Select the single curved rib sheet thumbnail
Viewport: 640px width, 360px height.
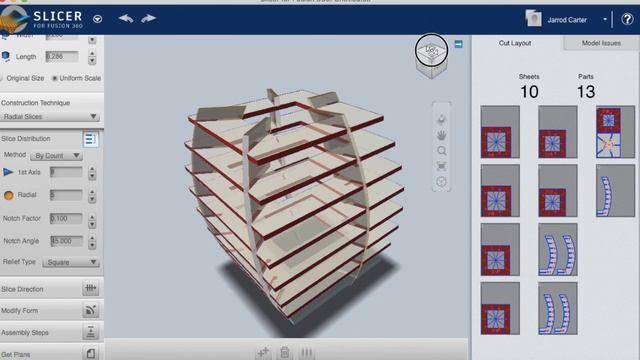[615, 191]
